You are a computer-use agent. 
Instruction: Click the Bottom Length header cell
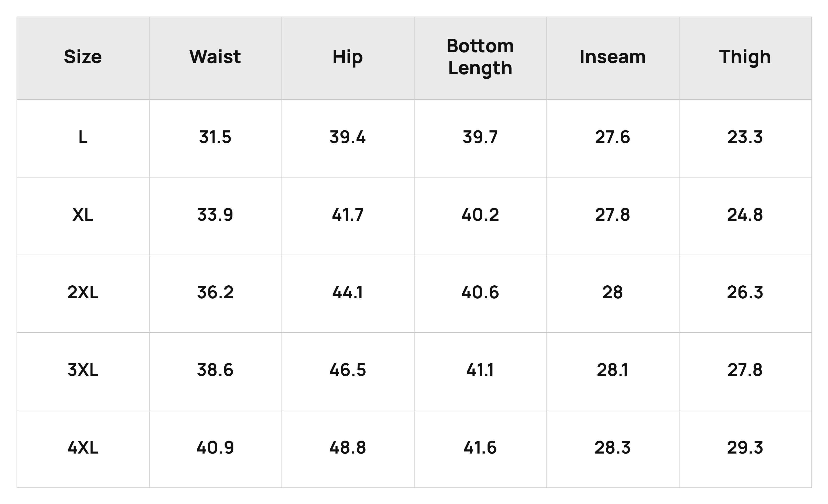pos(480,58)
